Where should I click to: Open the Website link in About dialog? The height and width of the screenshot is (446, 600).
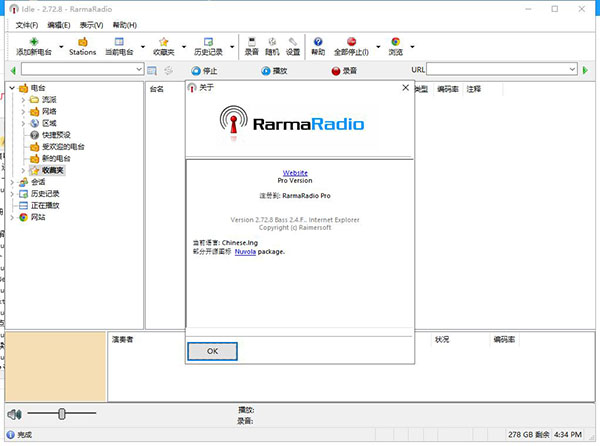(295, 173)
